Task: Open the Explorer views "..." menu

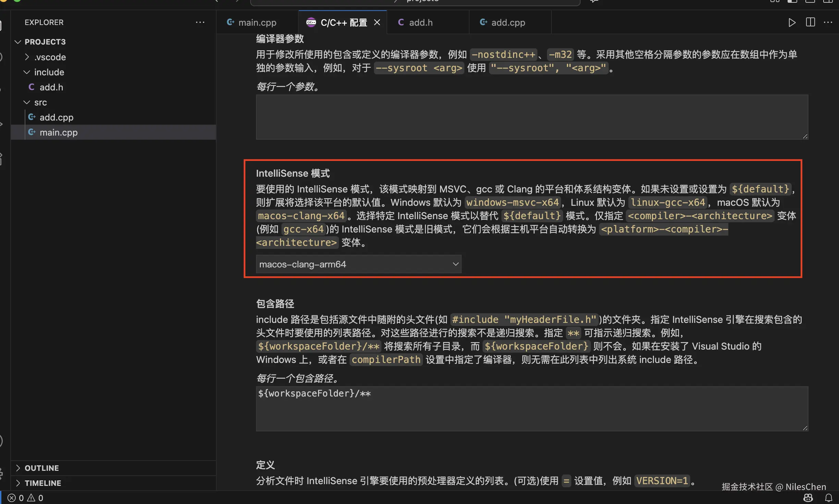Action: pyautogui.click(x=200, y=22)
